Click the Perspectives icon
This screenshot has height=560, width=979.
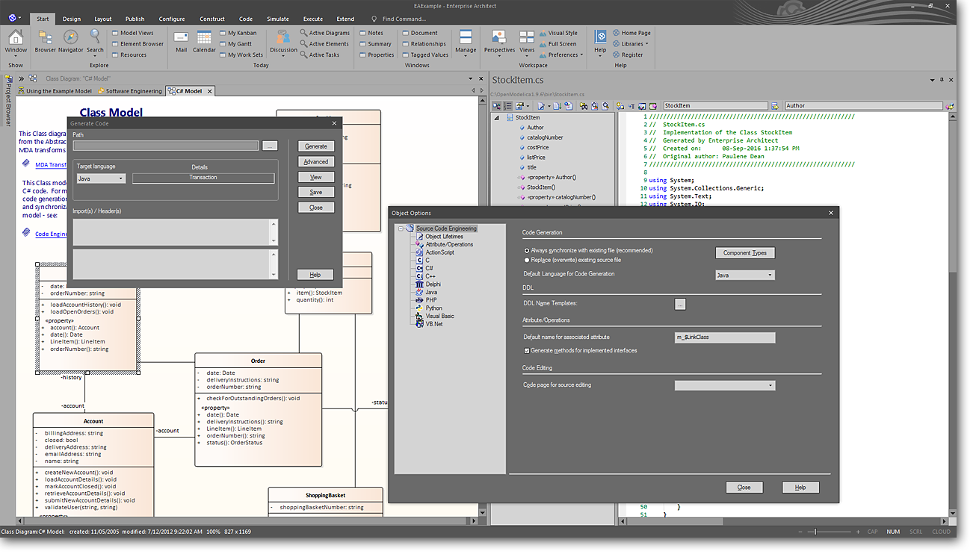pos(498,37)
